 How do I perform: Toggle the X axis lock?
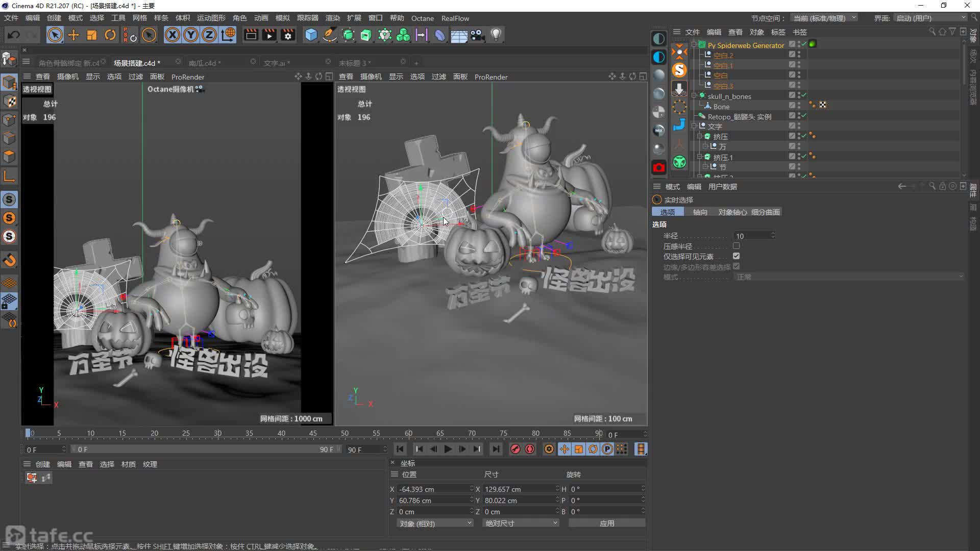(173, 35)
